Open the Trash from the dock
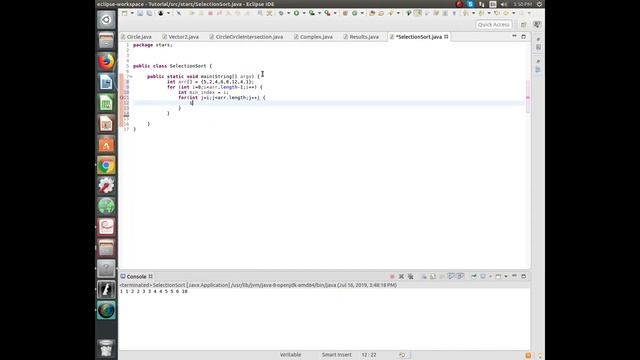Image resolution: width=640 pixels, height=360 pixels. (106, 348)
